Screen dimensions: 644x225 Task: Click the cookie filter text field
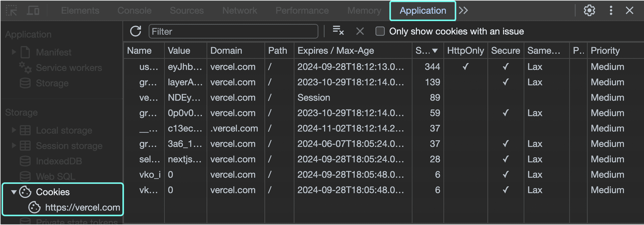[233, 31]
